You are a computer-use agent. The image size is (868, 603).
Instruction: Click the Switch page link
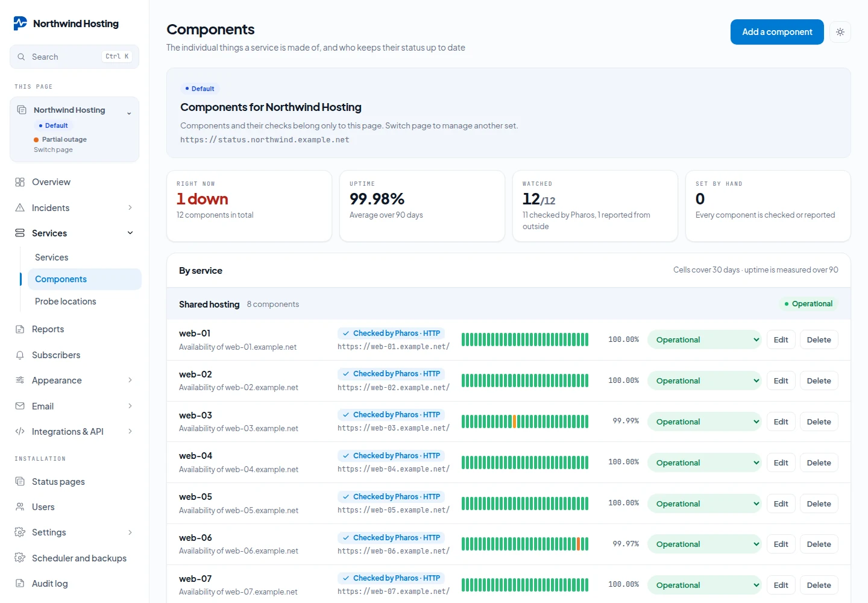53,150
